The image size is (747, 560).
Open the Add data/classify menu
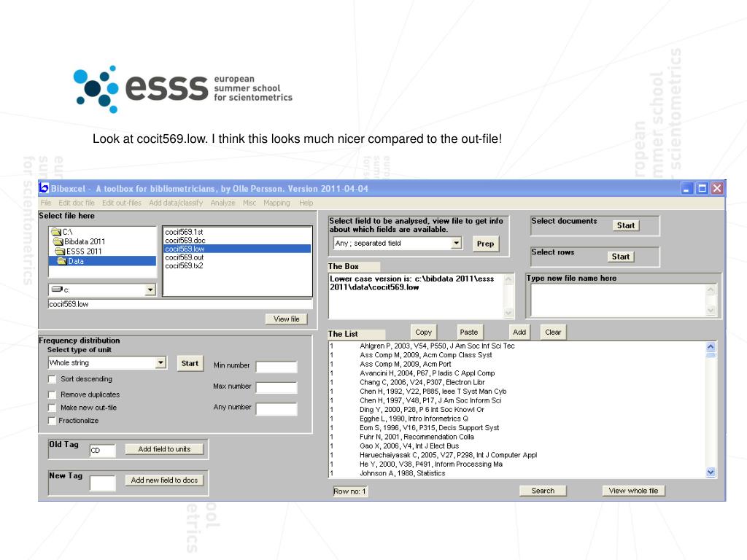(176, 203)
